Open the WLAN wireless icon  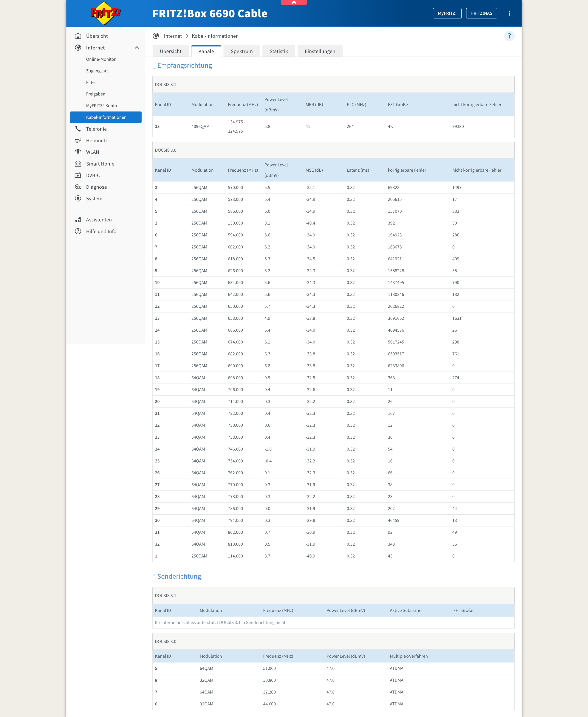pyautogui.click(x=78, y=152)
